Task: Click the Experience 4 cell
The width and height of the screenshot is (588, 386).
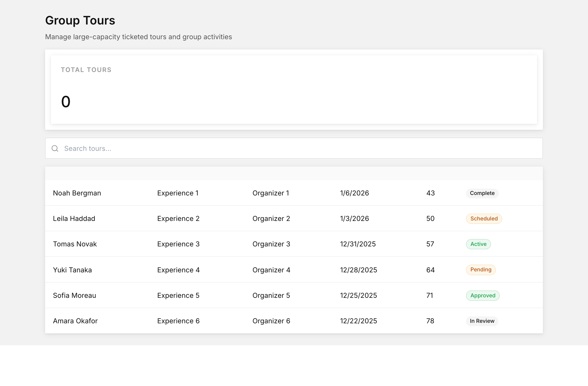Action: pos(178,270)
